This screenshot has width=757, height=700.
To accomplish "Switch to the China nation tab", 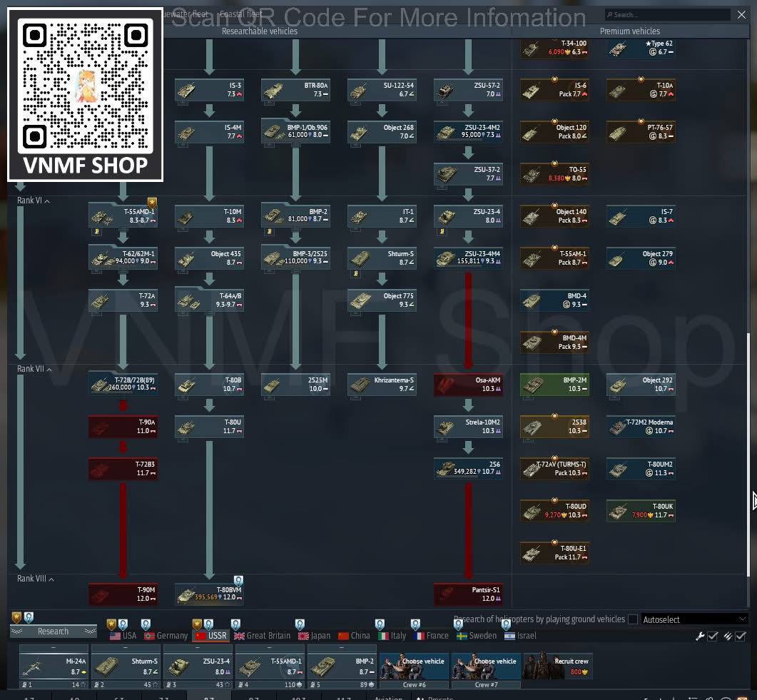I will point(354,635).
